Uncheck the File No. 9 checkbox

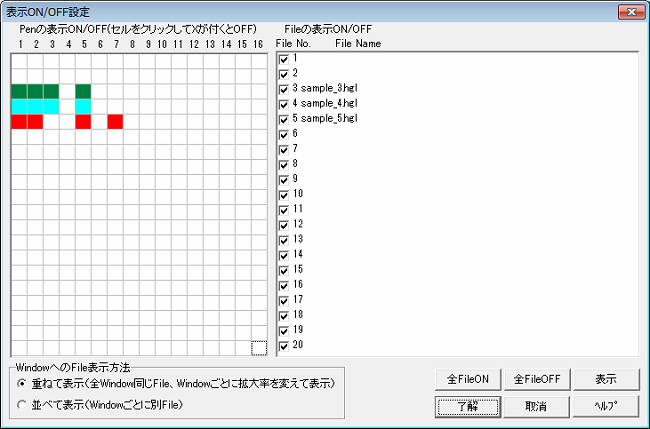point(284,180)
